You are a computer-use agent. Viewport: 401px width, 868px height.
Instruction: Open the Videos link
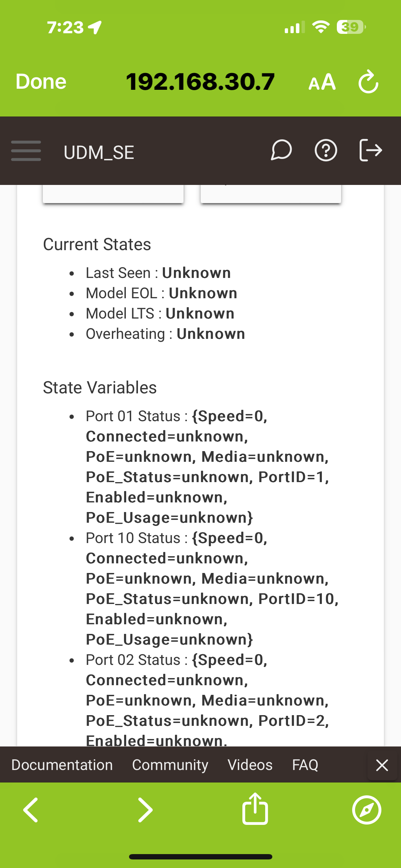point(250,765)
